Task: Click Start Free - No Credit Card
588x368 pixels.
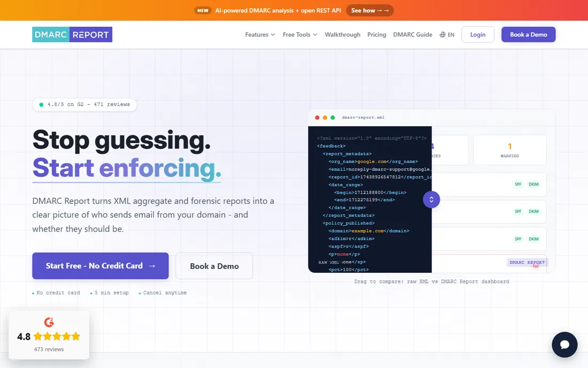Action: click(100, 266)
